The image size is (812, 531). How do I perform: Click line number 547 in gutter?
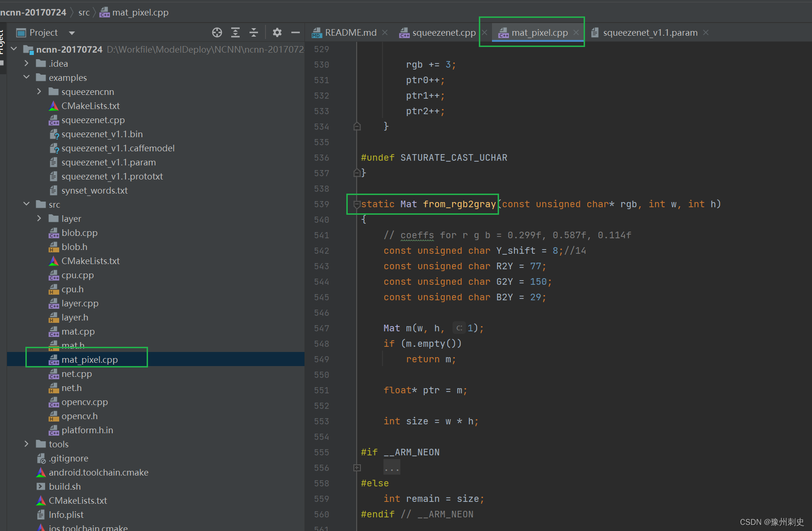(321, 328)
